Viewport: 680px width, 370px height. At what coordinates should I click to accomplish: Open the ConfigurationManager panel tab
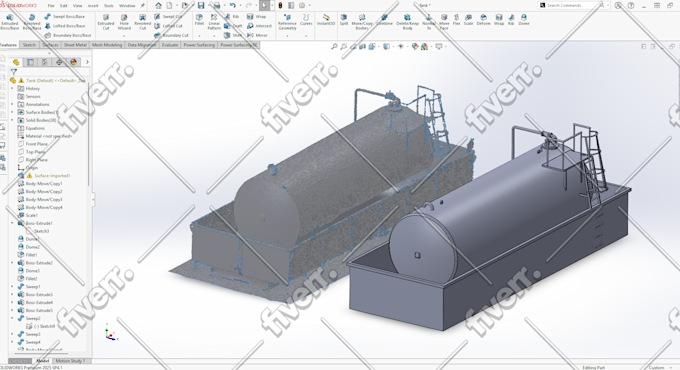click(45, 62)
